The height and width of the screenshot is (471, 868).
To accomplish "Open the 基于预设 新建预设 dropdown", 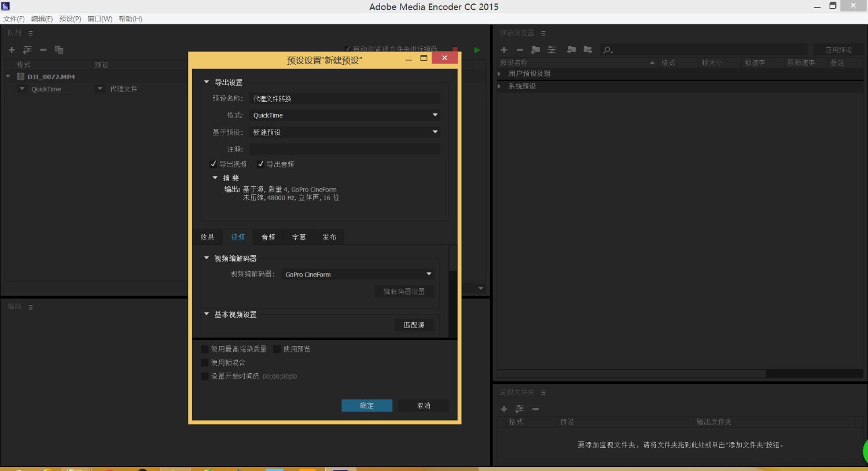I will 345,132.
